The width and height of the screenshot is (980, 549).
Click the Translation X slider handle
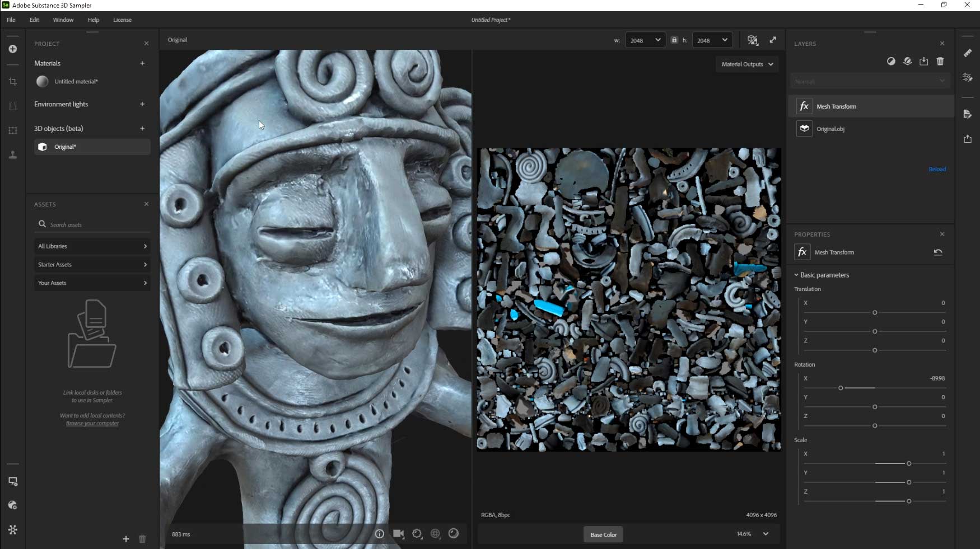[x=875, y=313]
